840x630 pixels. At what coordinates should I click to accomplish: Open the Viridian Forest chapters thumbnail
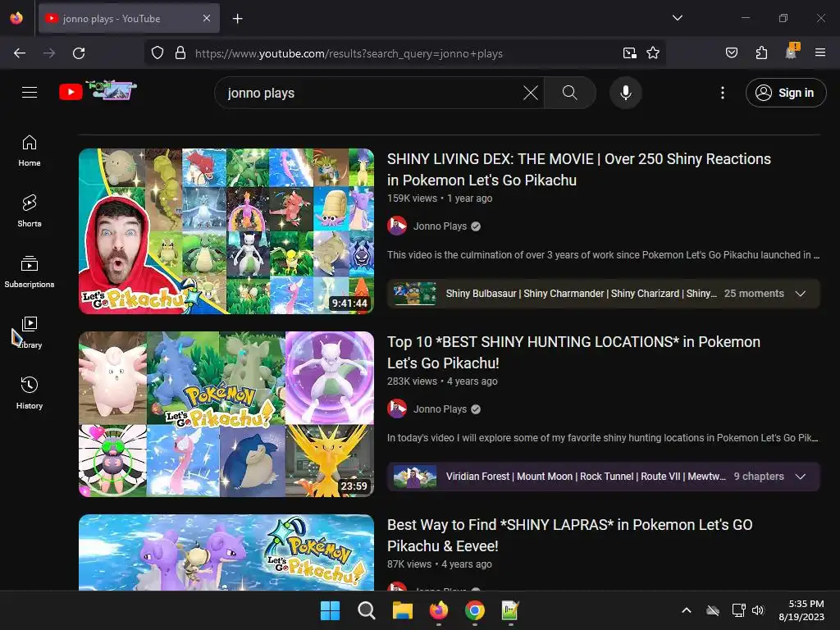tap(414, 477)
